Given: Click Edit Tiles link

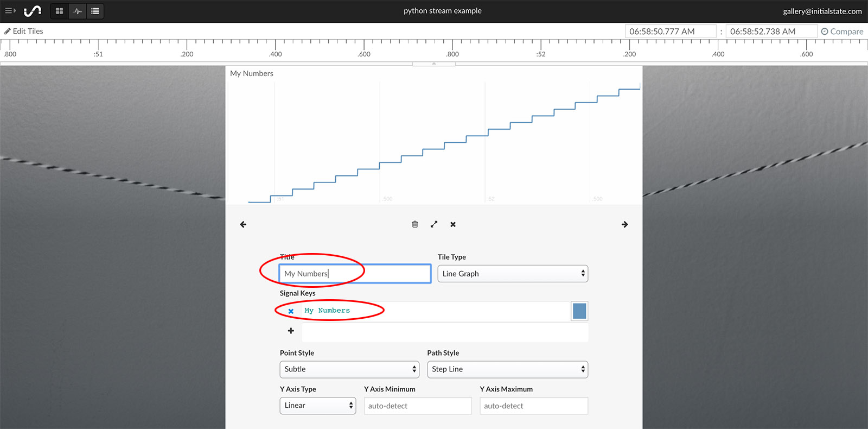Looking at the screenshot, I should tap(24, 31).
